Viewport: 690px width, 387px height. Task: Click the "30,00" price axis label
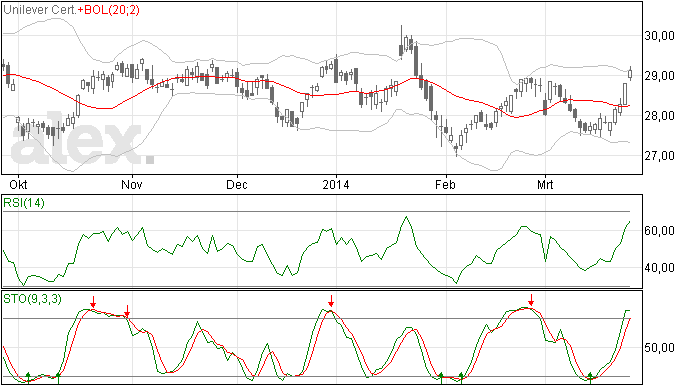659,36
